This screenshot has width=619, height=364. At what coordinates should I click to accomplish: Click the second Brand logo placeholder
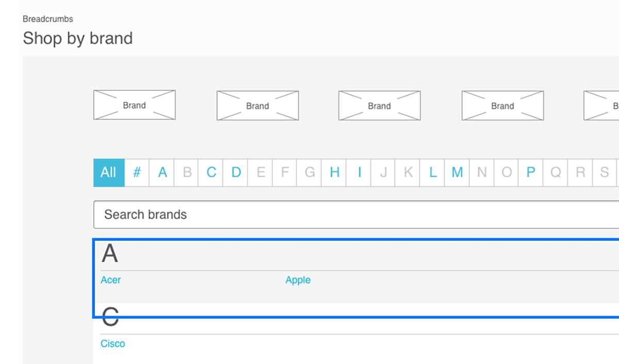(x=257, y=106)
